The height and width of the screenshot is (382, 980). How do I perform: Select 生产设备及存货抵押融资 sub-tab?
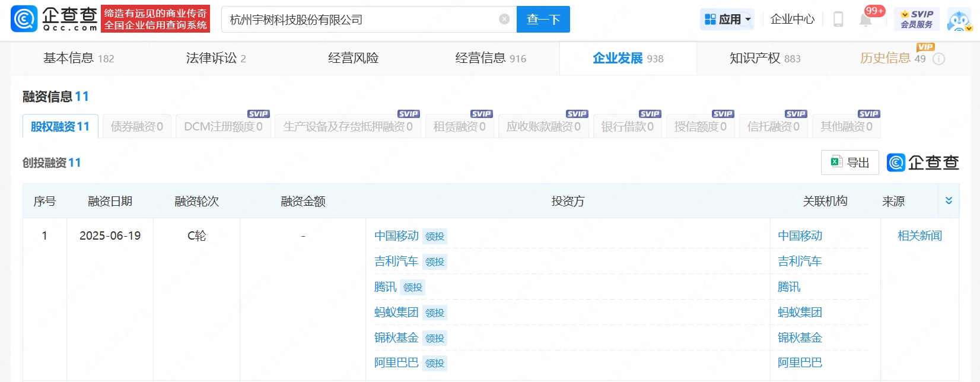[348, 126]
